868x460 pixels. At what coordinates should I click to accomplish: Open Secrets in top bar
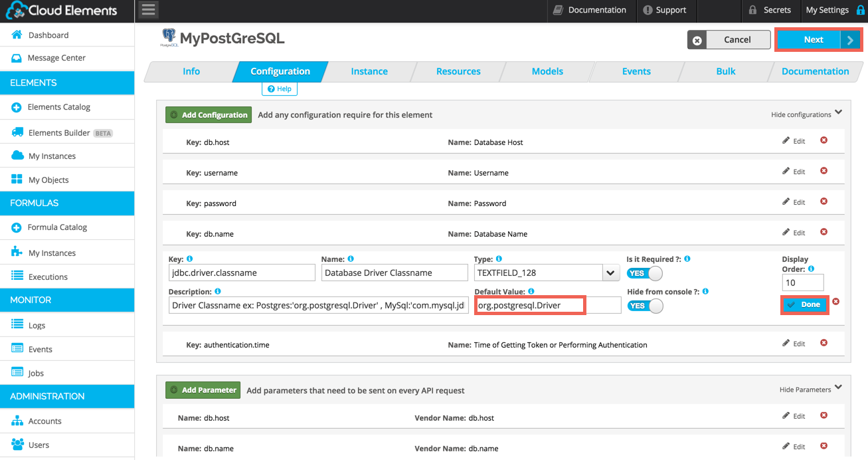(769, 10)
